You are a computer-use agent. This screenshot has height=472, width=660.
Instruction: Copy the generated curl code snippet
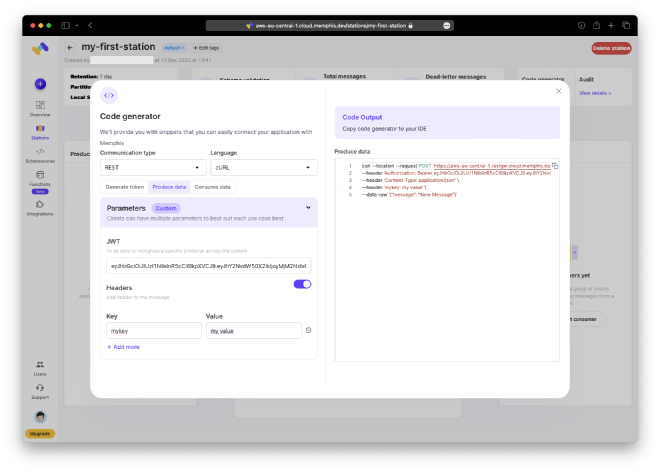click(x=555, y=166)
